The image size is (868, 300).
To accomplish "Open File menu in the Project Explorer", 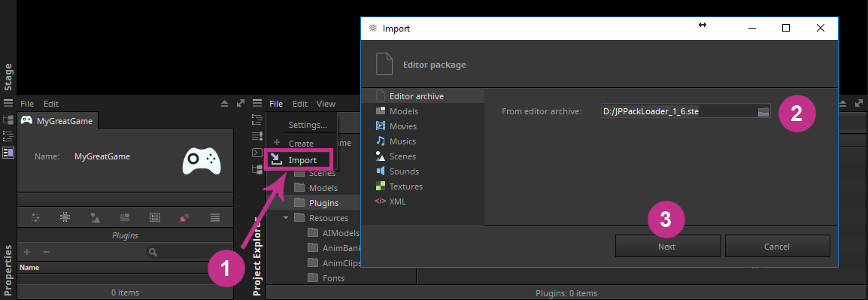I will click(x=276, y=104).
